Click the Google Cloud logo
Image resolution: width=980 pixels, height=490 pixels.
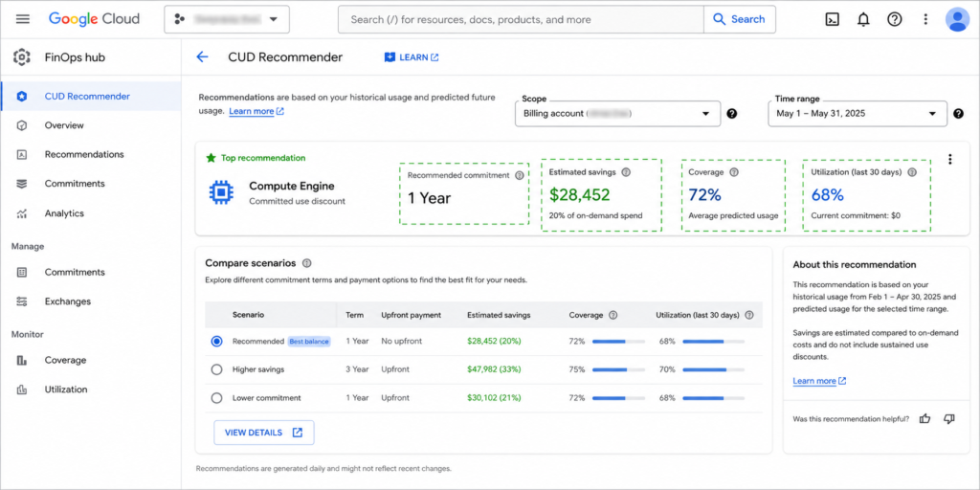(x=94, y=19)
